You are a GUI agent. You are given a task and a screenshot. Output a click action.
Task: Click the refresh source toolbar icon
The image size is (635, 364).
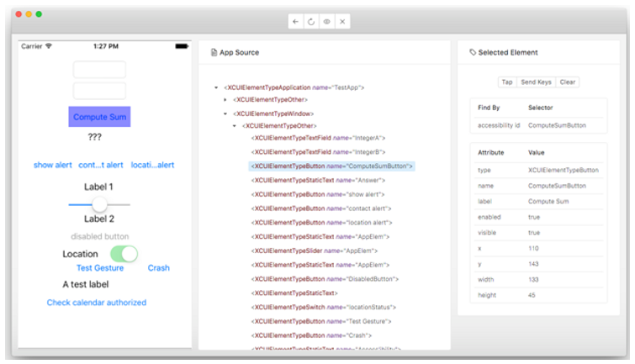pyautogui.click(x=310, y=22)
